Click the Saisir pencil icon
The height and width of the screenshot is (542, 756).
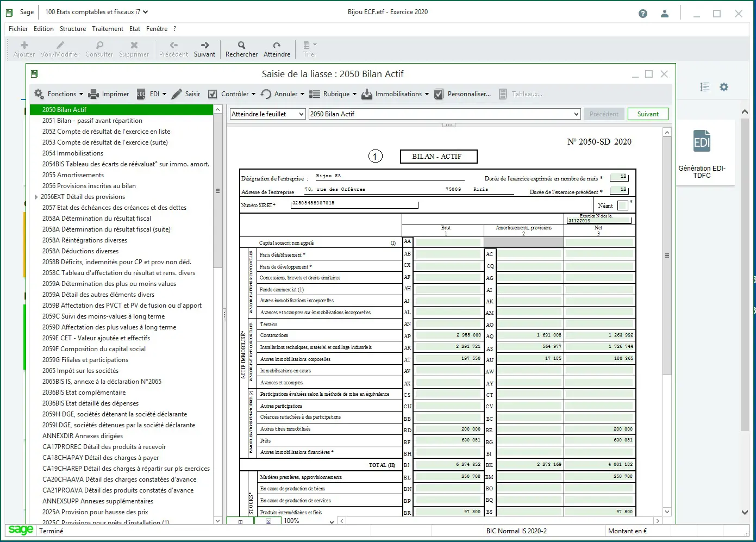pyautogui.click(x=177, y=94)
